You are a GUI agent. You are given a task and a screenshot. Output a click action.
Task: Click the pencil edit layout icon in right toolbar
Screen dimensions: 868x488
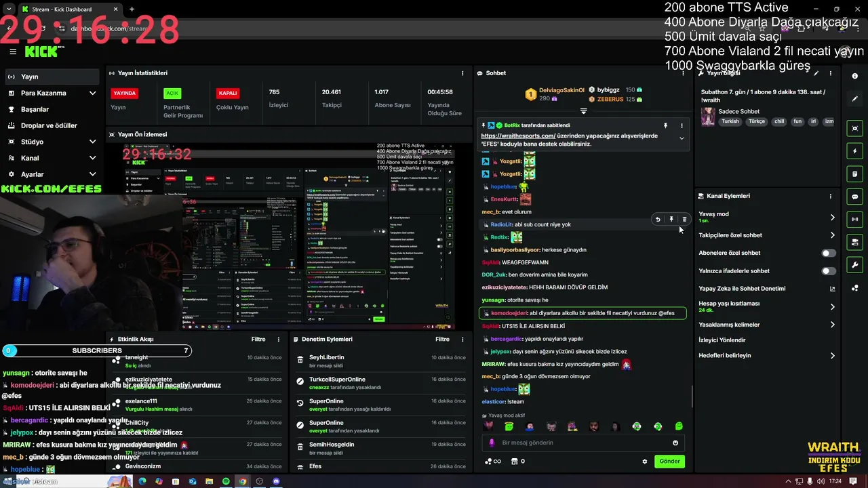coord(855,99)
